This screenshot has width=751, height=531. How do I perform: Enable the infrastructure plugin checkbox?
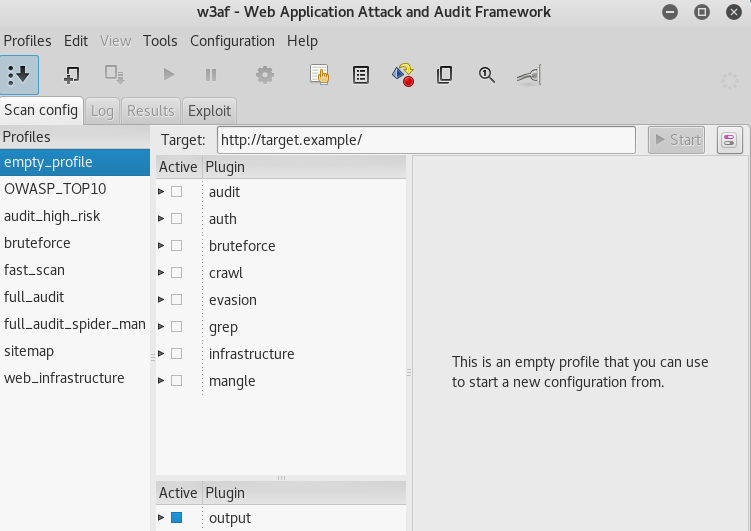(176, 353)
